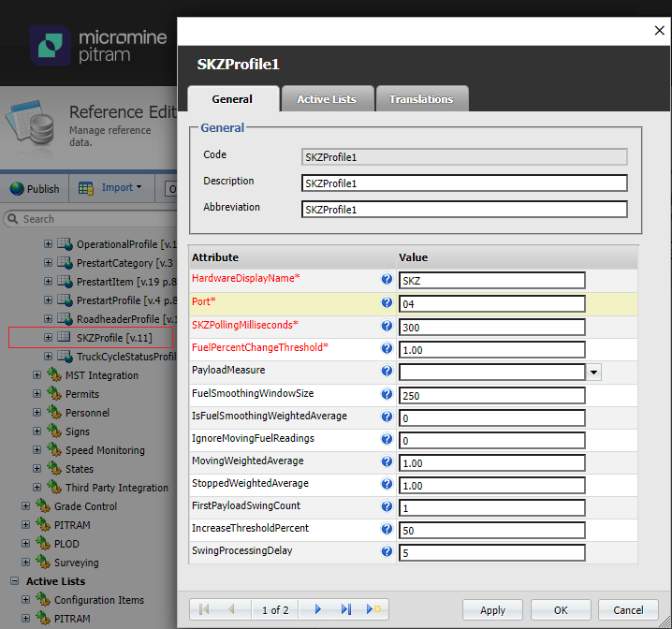This screenshot has width=672, height=629.
Task: Select the Configuration Items entry
Action: pos(99,600)
